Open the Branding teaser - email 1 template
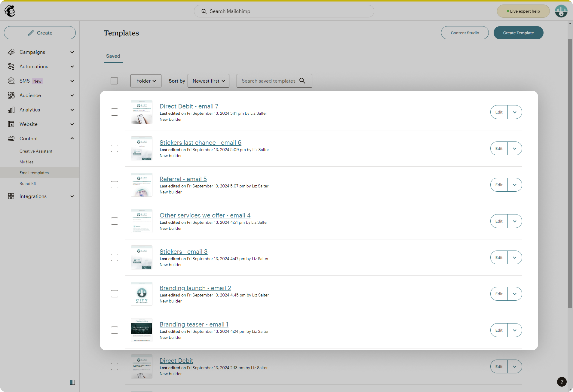The image size is (573, 392). 194,324
